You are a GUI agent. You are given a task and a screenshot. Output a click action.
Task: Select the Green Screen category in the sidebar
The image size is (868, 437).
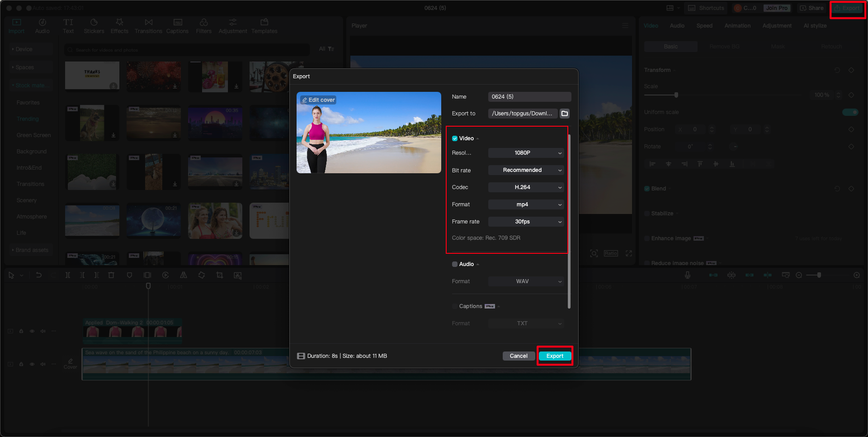tap(33, 135)
